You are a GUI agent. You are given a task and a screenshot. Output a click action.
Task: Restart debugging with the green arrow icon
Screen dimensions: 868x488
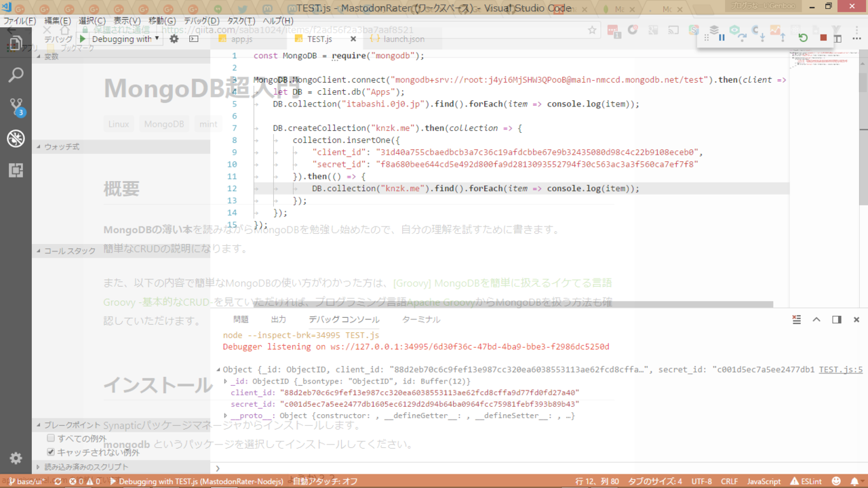(803, 38)
